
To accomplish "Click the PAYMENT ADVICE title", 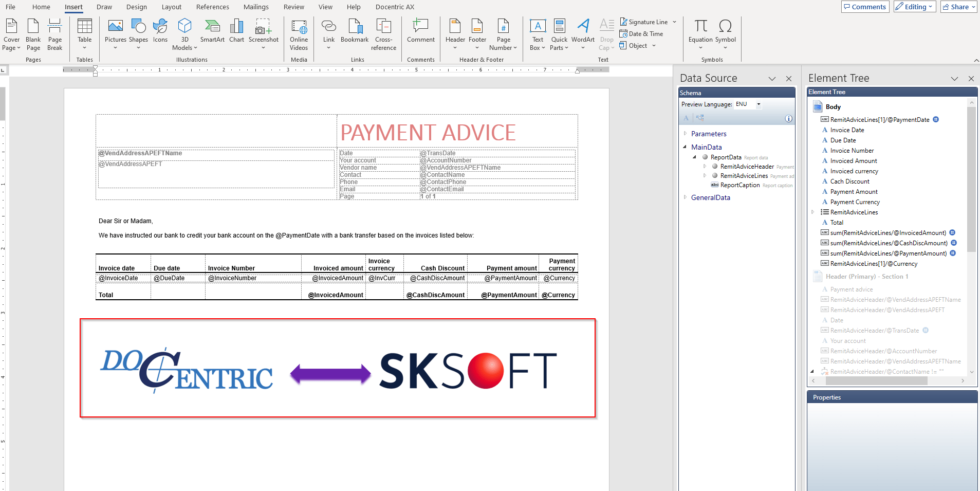I will (428, 133).
